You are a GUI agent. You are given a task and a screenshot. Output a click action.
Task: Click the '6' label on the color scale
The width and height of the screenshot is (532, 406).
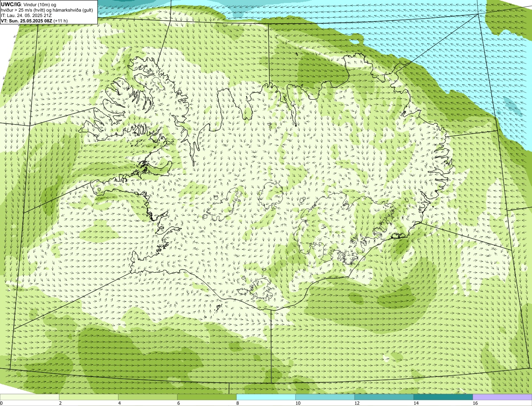click(x=178, y=403)
